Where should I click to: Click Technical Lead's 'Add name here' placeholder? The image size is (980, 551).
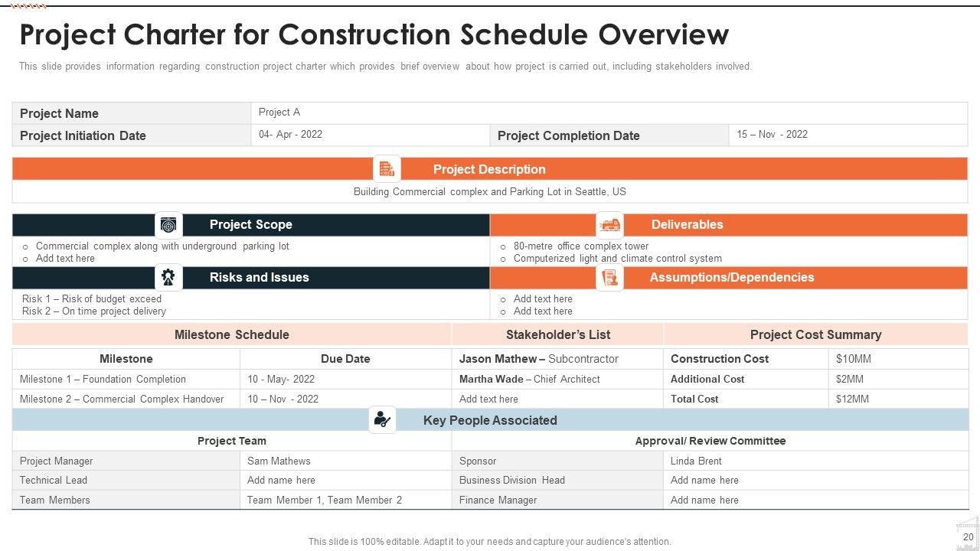(x=281, y=481)
